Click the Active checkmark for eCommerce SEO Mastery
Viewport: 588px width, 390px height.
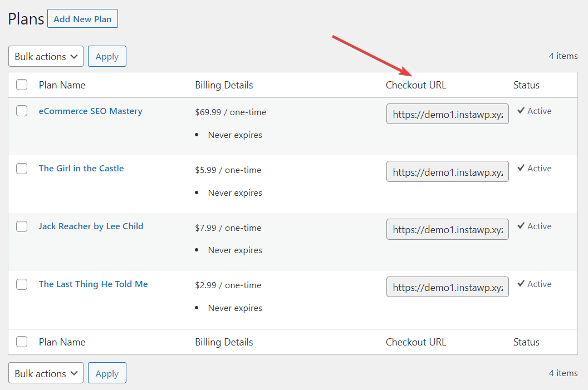[521, 111]
